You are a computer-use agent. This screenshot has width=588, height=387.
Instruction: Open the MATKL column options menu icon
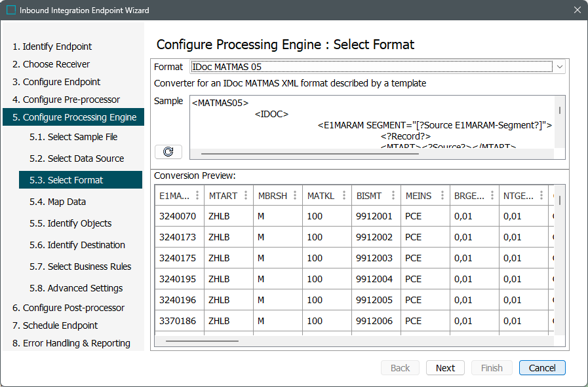pos(345,195)
